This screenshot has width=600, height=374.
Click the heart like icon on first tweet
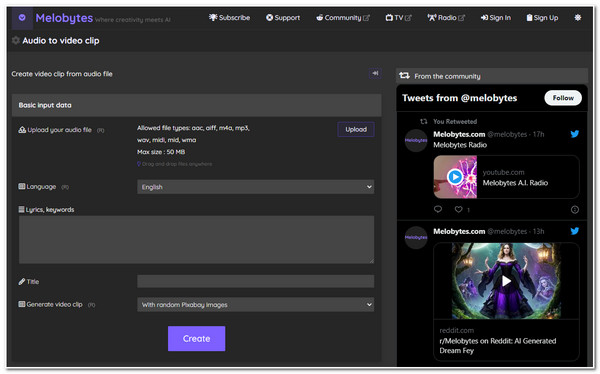pyautogui.click(x=458, y=209)
